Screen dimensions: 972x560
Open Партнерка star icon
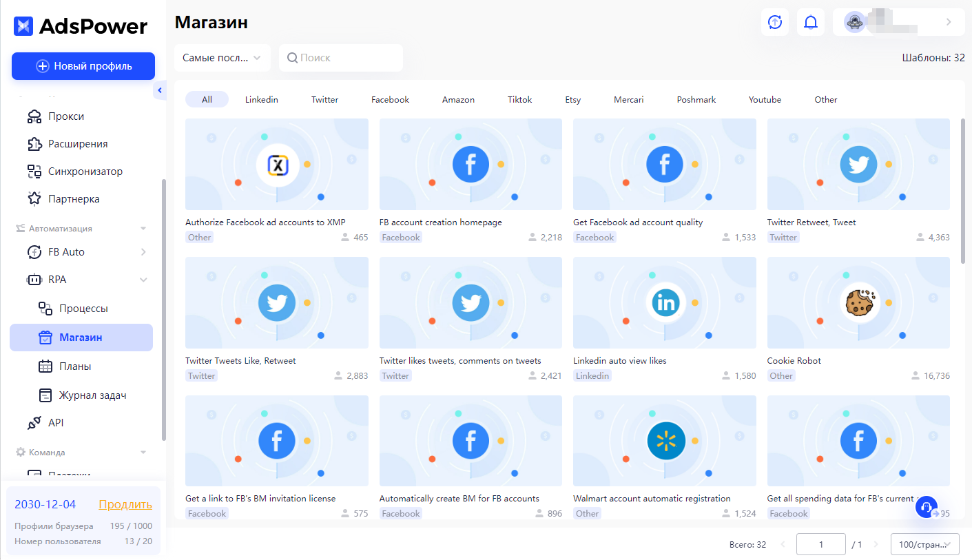[34, 199]
